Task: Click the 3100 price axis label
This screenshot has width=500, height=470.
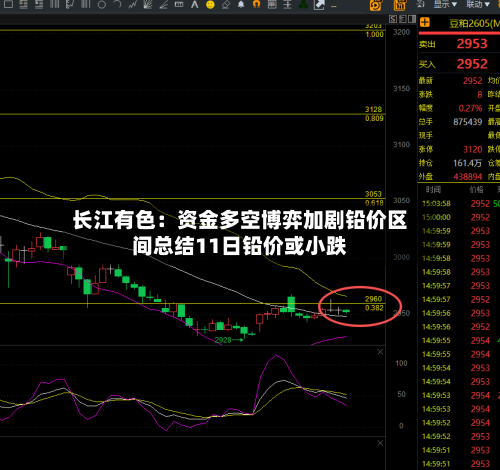Action: pos(401,145)
